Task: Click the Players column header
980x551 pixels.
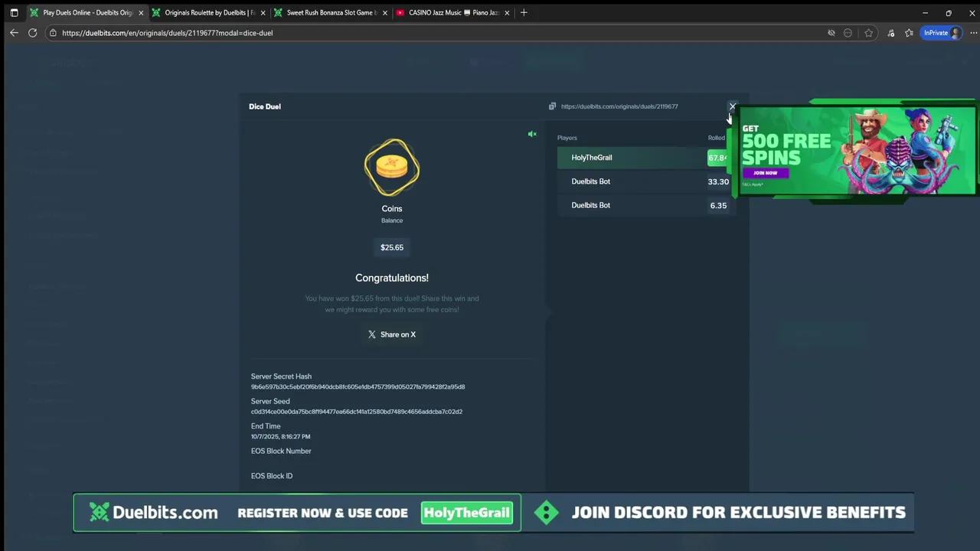Action: (567, 138)
